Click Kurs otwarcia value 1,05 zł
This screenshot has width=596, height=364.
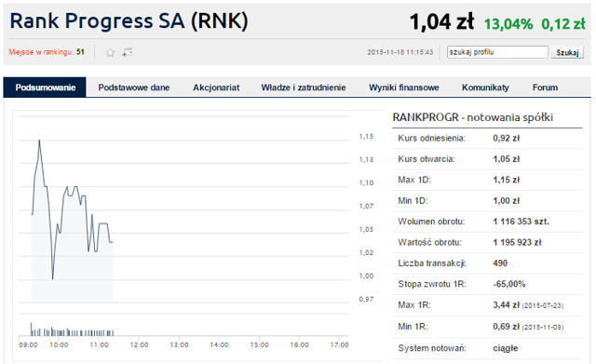coord(506,159)
